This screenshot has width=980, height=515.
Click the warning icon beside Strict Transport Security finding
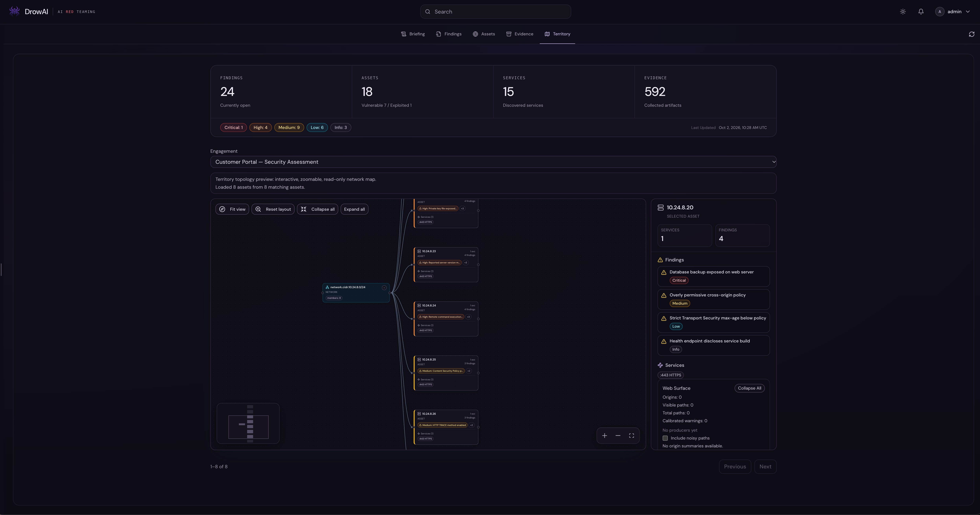pos(664,318)
